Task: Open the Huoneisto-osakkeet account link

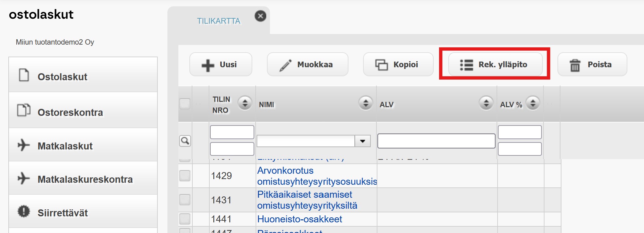Action: click(300, 219)
